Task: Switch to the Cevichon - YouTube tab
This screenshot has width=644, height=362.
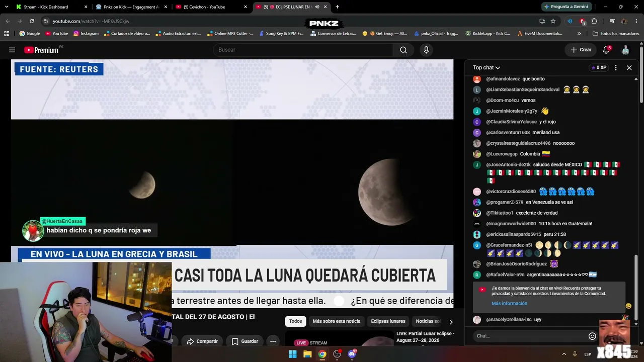Action: click(211, 7)
